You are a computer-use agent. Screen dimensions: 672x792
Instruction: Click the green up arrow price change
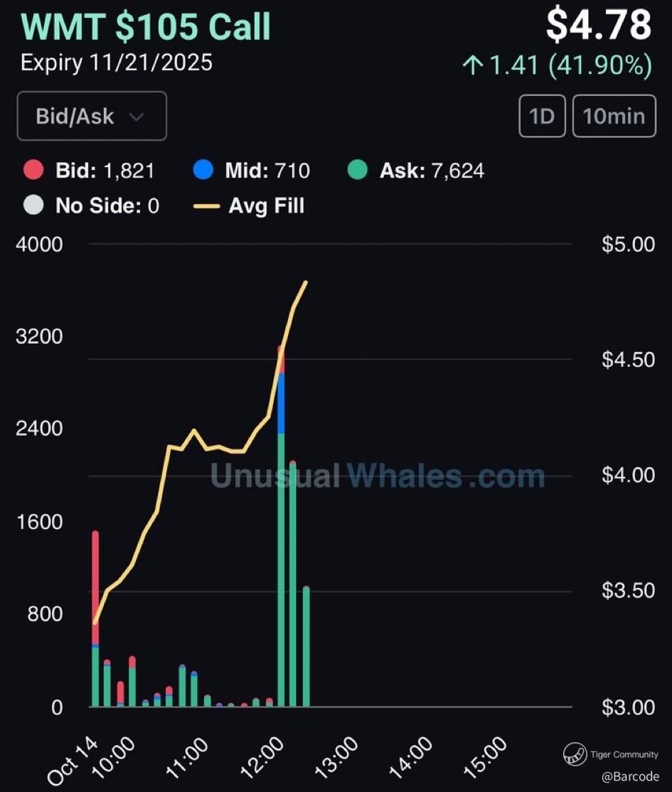coord(471,66)
